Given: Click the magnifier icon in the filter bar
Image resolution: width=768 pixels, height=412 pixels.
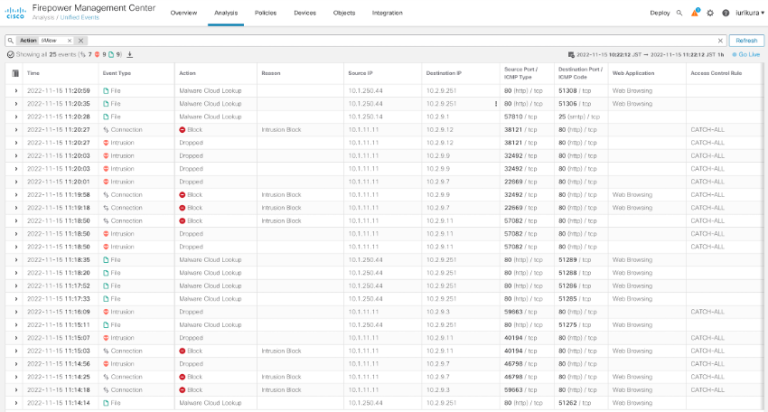Looking at the screenshot, I should [x=10, y=41].
